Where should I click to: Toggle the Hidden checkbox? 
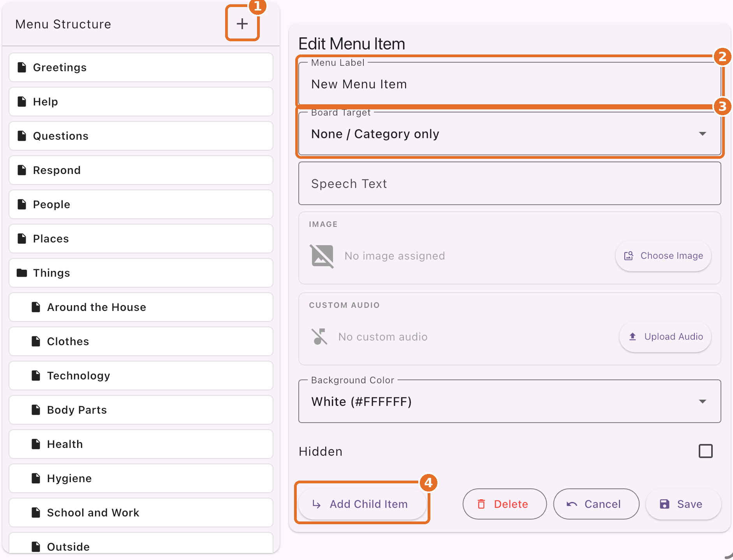705,451
